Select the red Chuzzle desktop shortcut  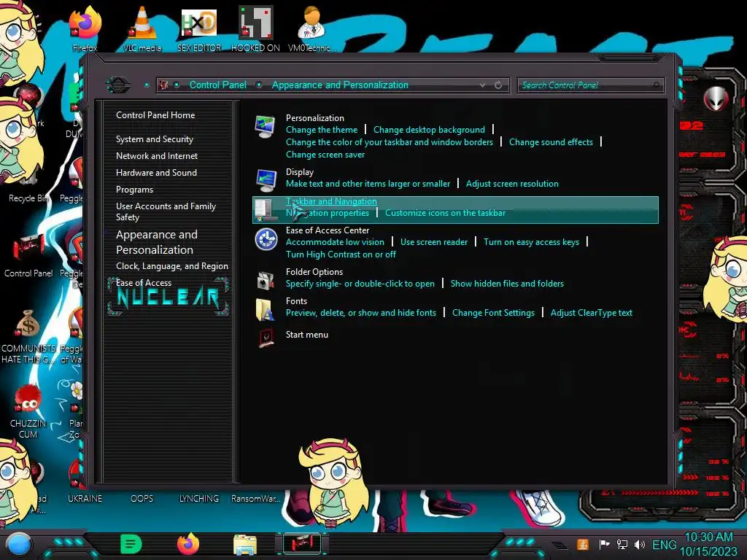tap(28, 411)
